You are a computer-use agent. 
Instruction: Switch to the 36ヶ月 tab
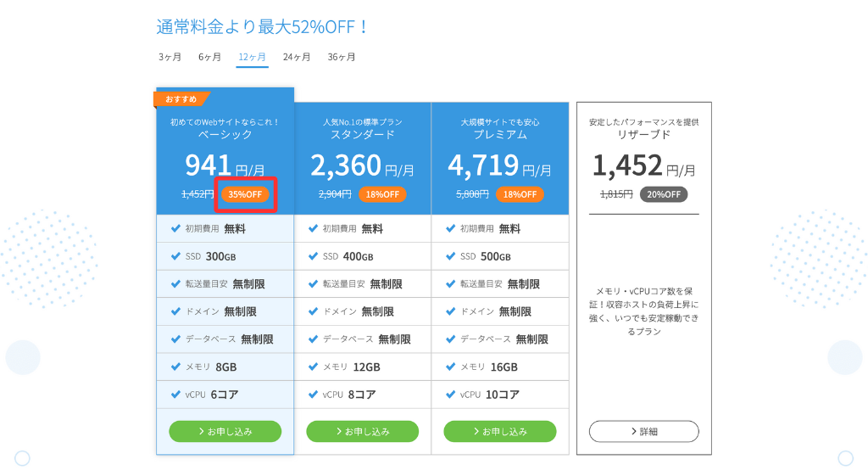click(342, 57)
